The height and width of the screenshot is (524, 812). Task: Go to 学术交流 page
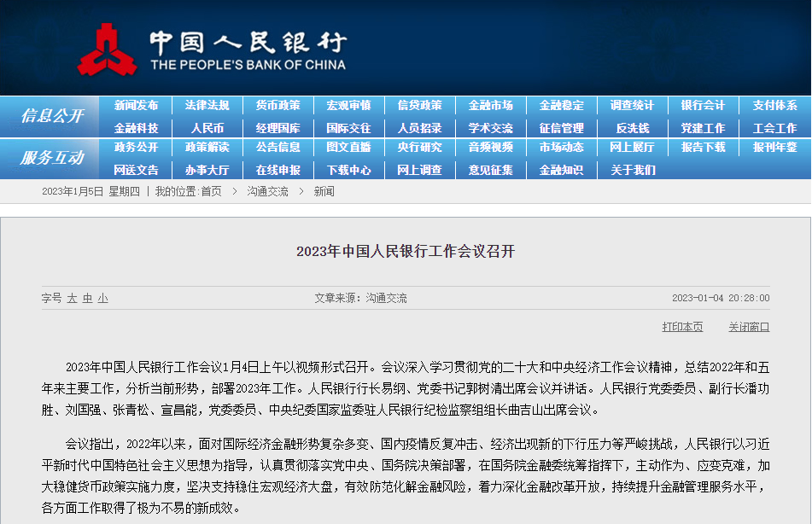click(491, 128)
